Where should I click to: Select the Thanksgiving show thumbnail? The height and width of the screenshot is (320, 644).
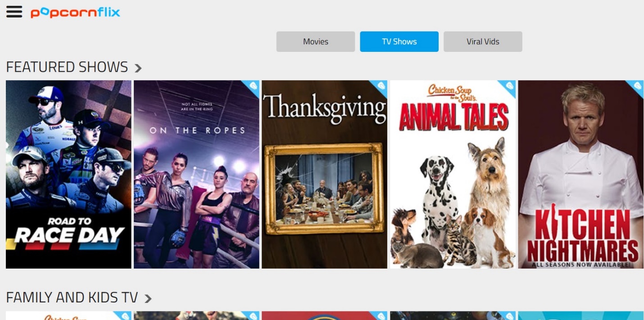click(x=324, y=174)
